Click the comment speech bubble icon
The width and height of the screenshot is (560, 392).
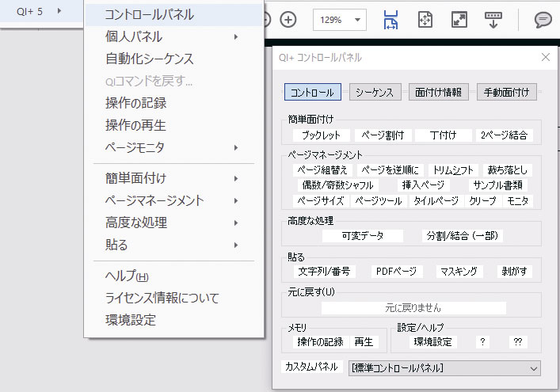(543, 20)
